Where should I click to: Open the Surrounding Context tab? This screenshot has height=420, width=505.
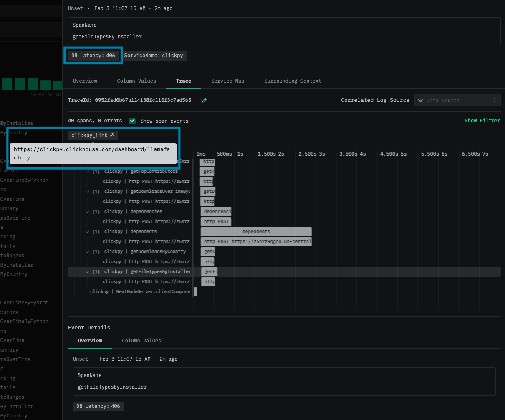(293, 81)
